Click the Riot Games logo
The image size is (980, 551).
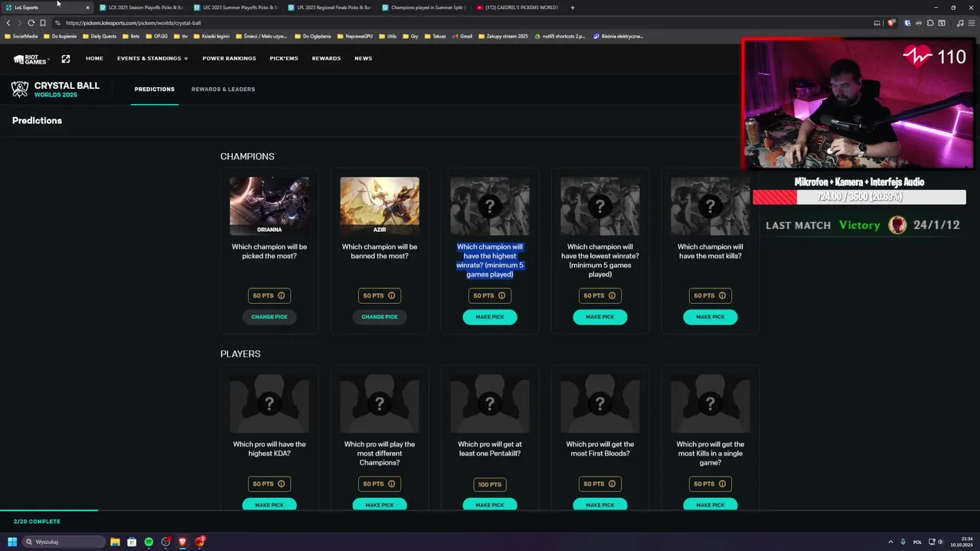(x=30, y=59)
